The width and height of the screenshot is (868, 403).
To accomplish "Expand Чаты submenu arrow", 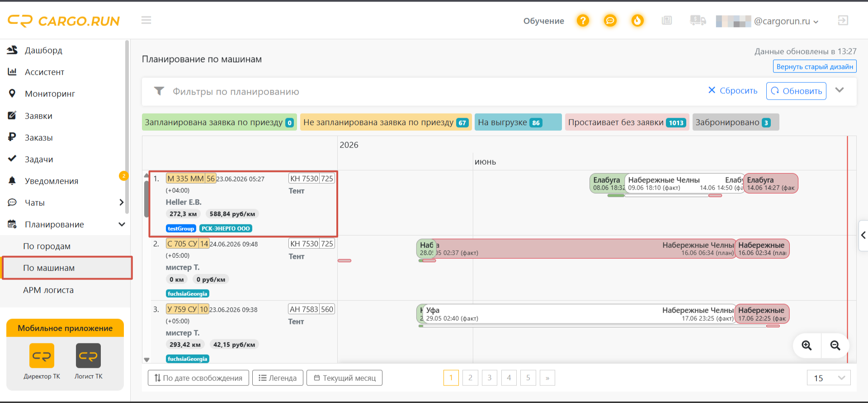I will tap(121, 202).
